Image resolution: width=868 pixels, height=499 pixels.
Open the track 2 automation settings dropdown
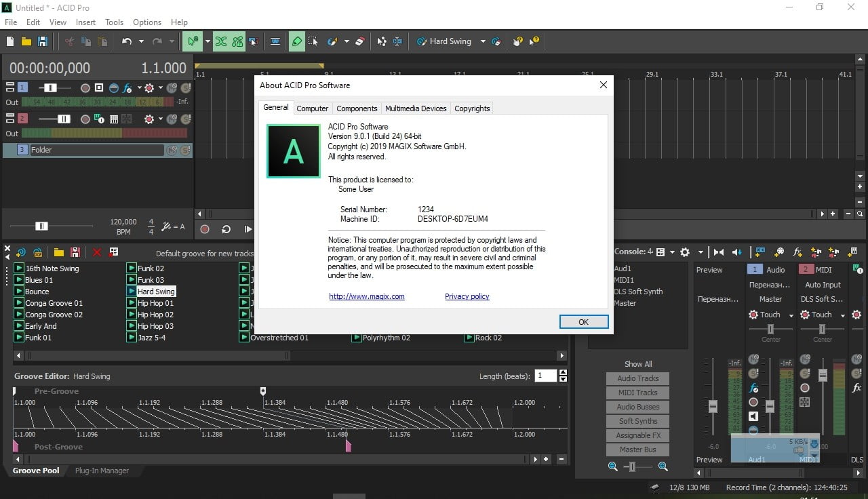(x=161, y=119)
